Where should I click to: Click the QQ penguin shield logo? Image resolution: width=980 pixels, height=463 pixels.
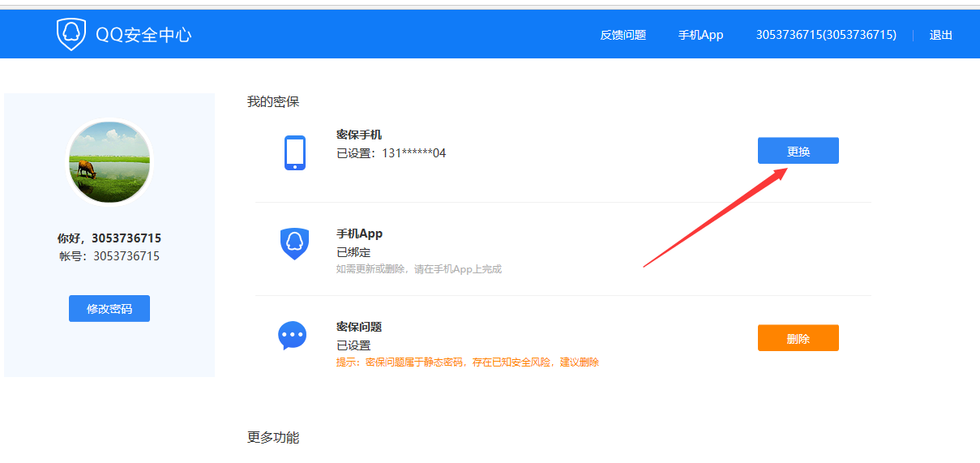71,35
